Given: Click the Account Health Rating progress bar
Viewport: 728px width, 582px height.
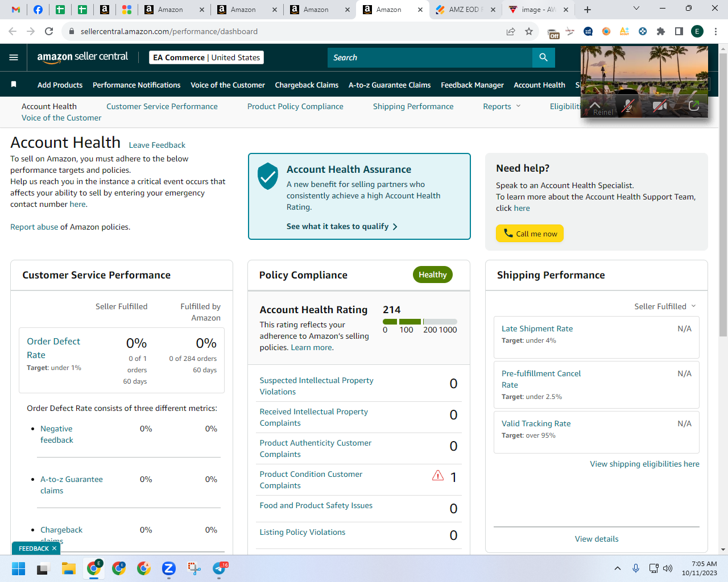Looking at the screenshot, I should click(x=420, y=322).
